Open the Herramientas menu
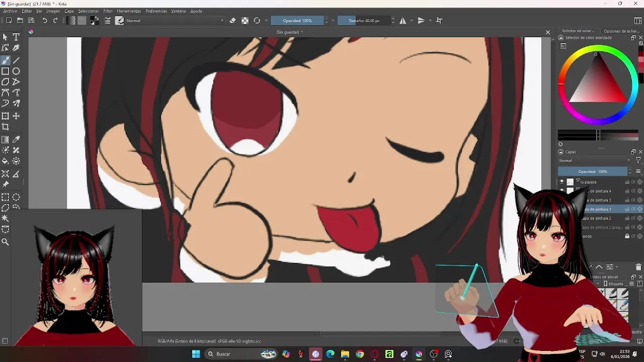This screenshot has width=644, height=362. pyautogui.click(x=129, y=11)
